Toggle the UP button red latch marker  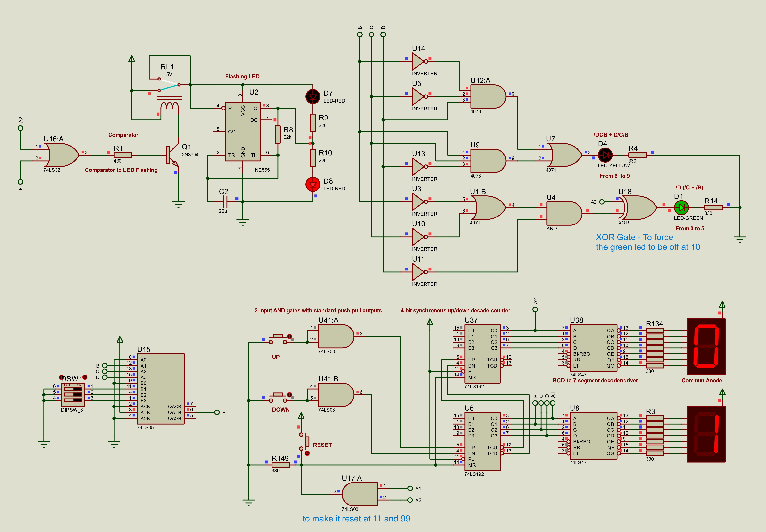pyautogui.click(x=290, y=336)
